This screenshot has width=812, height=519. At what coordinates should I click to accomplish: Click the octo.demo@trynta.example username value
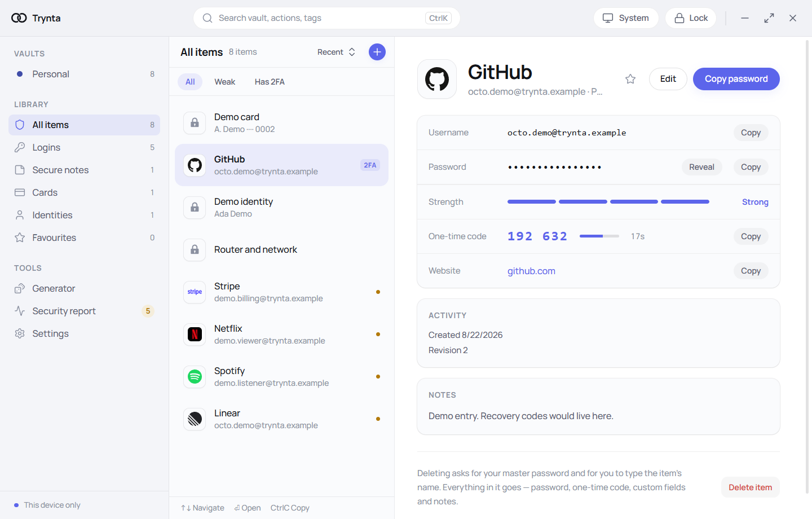(x=567, y=133)
